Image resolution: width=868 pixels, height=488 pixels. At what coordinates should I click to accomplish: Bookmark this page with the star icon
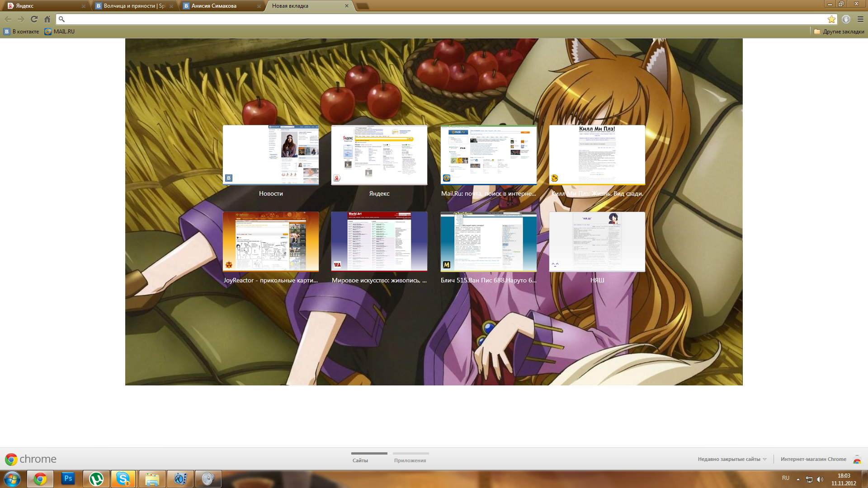831,19
